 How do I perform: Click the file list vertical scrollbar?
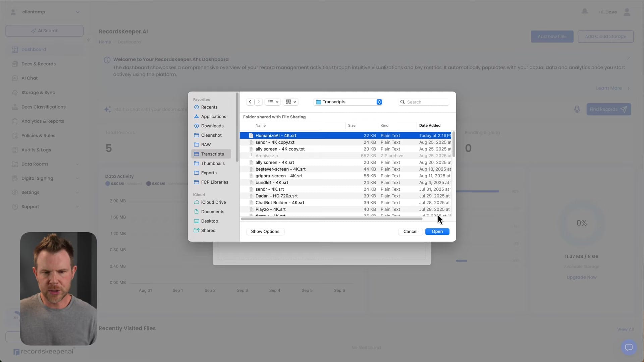pyautogui.click(x=454, y=144)
